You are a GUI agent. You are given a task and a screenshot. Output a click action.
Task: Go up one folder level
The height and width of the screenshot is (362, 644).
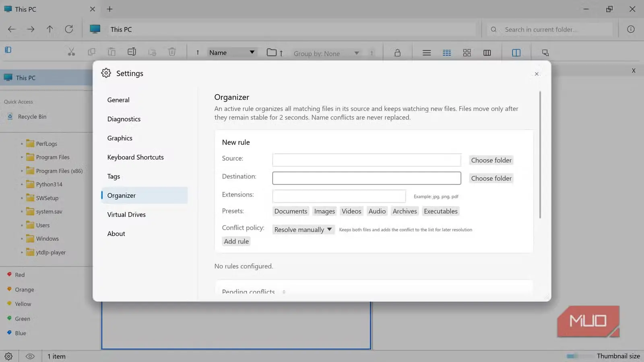pyautogui.click(x=50, y=29)
